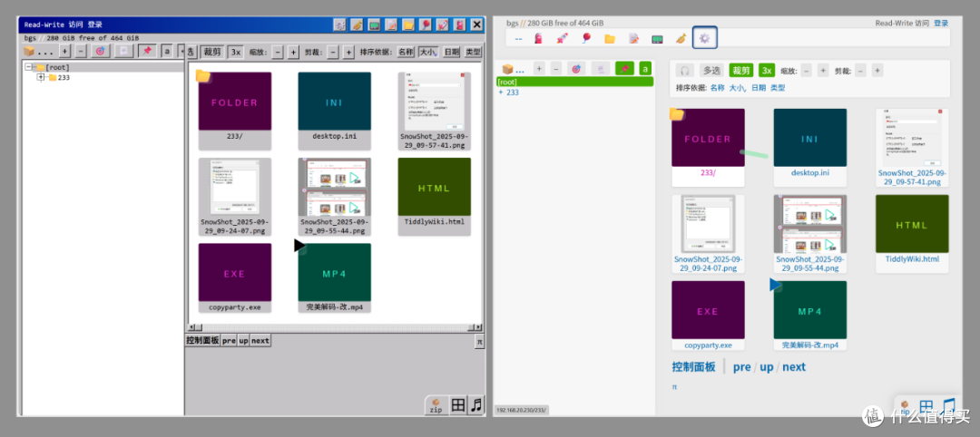The height and width of the screenshot is (437, 980).
Task: Click sidebar '-' button in left window
Action: pos(82,51)
